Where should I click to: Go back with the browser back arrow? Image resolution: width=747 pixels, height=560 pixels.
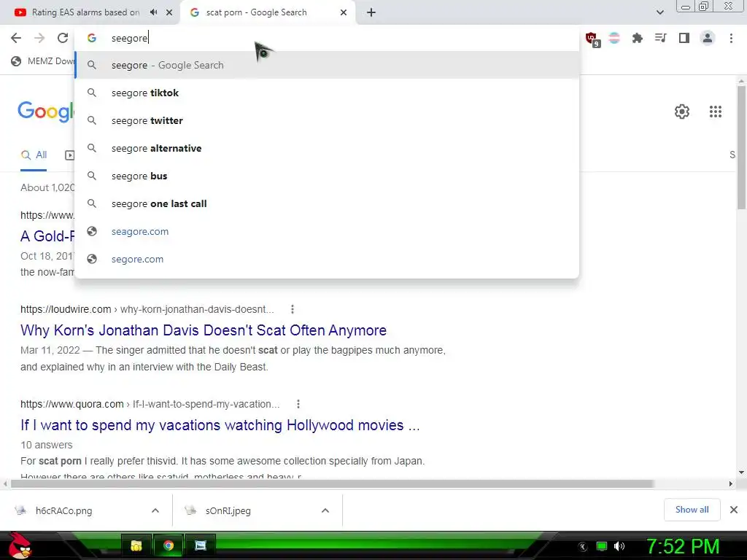(16, 38)
